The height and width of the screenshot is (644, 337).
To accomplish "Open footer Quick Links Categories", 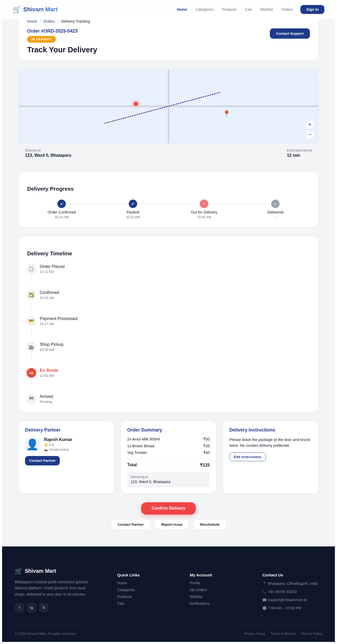I will 126,590.
